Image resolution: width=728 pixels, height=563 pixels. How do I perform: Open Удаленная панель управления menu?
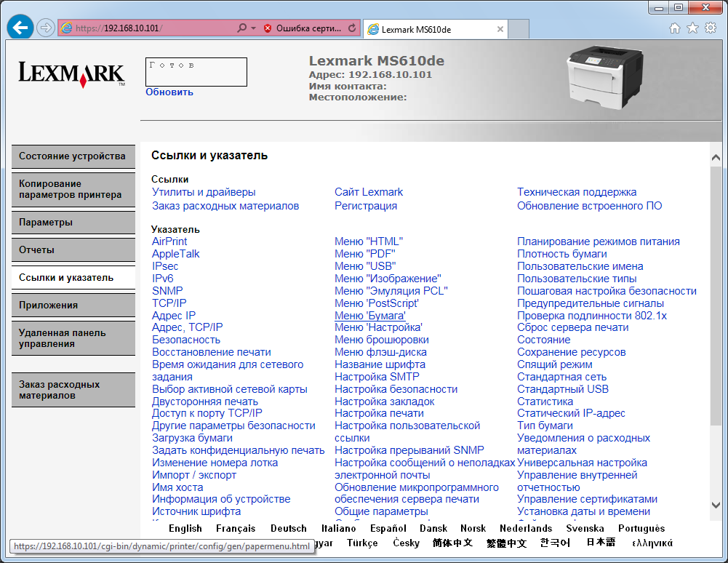click(73, 339)
